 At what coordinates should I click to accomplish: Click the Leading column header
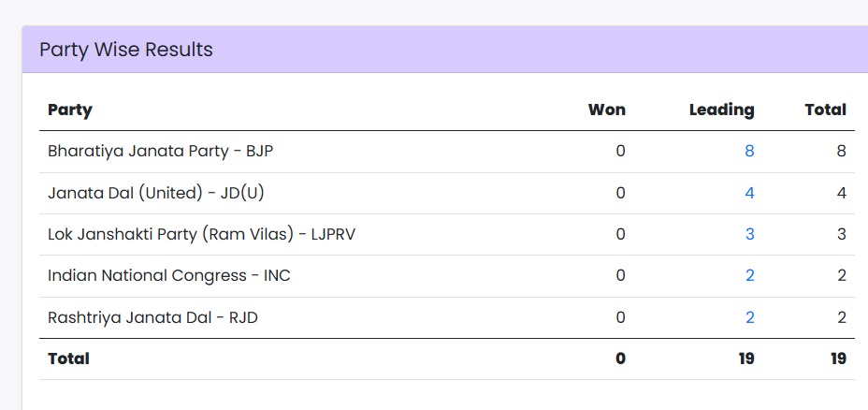(721, 110)
